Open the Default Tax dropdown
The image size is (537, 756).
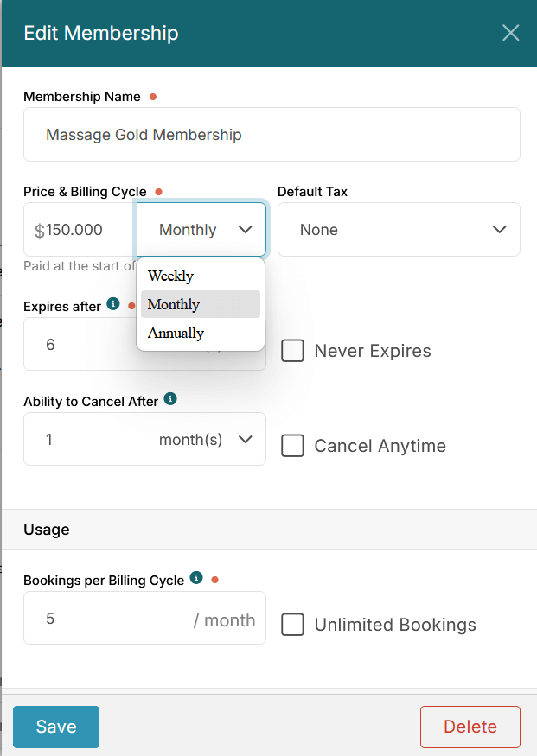point(399,230)
